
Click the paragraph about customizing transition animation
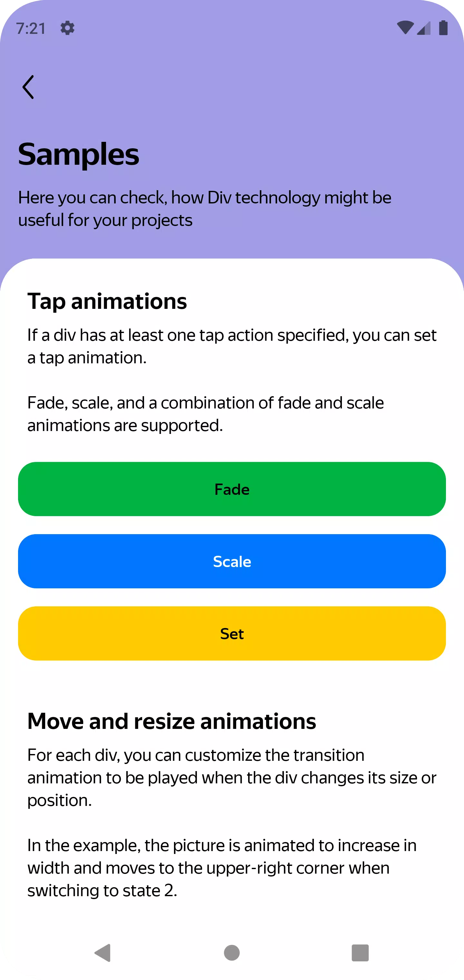pos(232,777)
